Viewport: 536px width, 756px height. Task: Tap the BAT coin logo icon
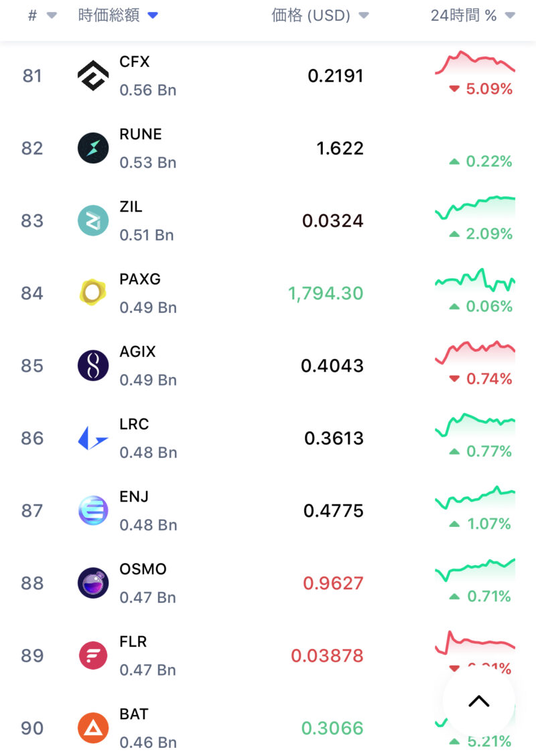[x=93, y=728]
